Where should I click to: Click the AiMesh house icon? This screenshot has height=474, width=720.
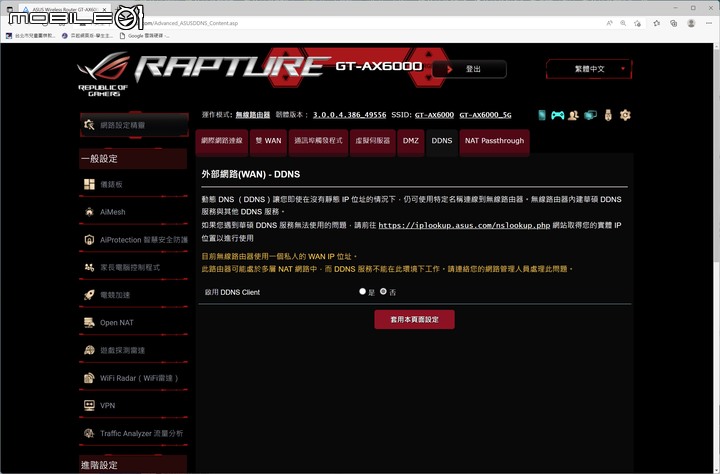[x=89, y=212]
